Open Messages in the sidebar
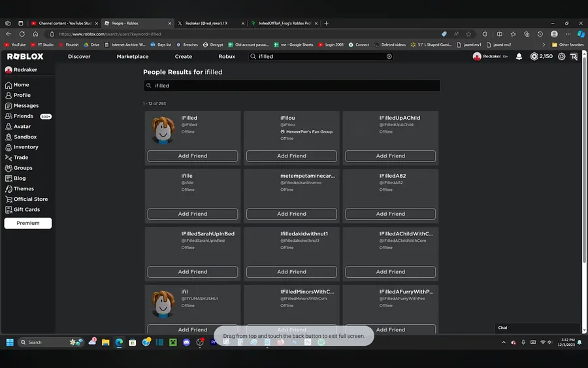Image resolution: width=588 pixels, height=368 pixels. tap(22, 106)
